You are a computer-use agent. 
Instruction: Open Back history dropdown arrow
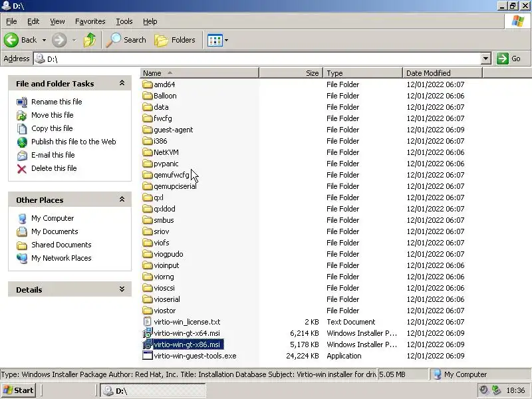pos(44,41)
